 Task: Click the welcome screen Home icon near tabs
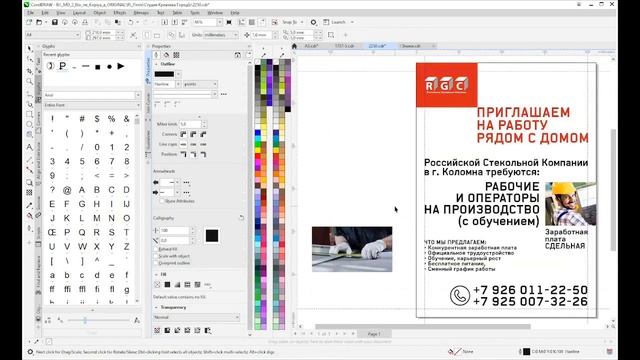(x=294, y=46)
